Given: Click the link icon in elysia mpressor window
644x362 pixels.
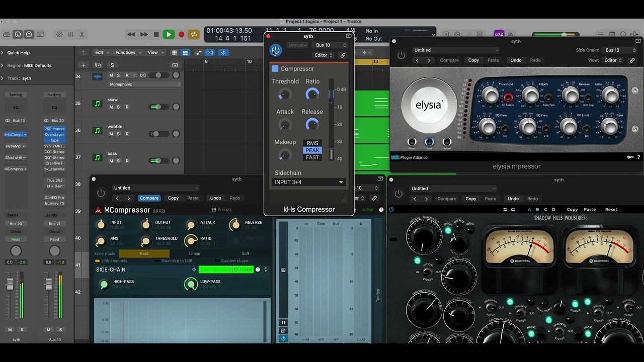Looking at the screenshot, I should [633, 60].
